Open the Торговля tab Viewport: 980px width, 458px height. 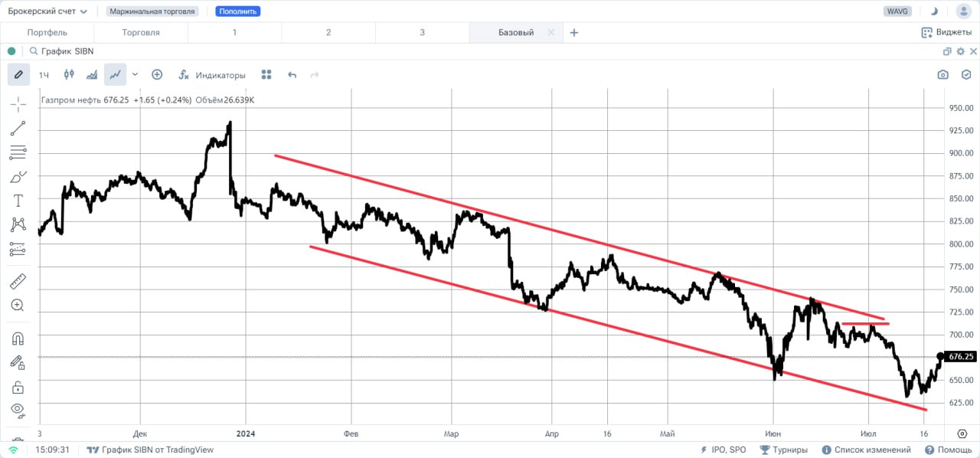click(x=141, y=32)
